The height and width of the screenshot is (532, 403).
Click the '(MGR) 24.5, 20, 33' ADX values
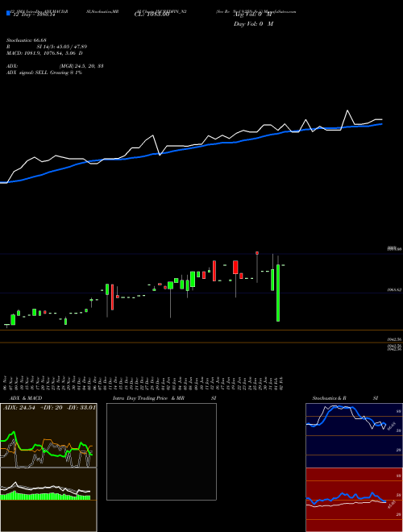tap(81, 66)
